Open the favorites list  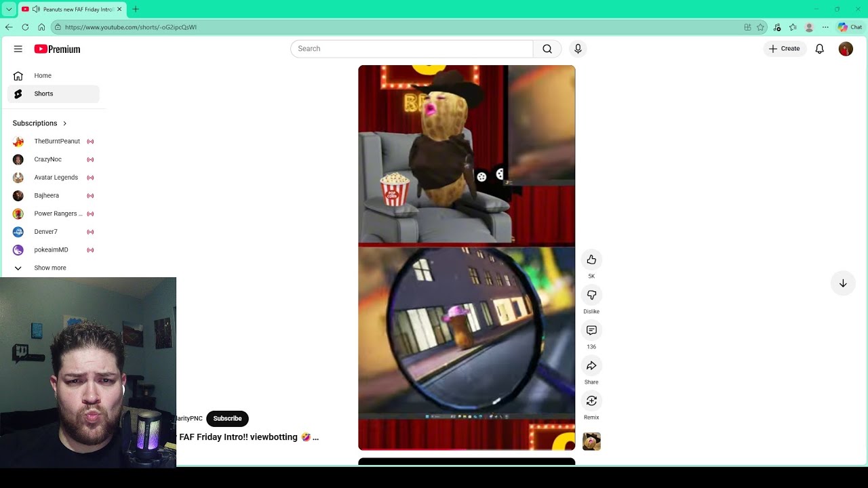tap(793, 27)
